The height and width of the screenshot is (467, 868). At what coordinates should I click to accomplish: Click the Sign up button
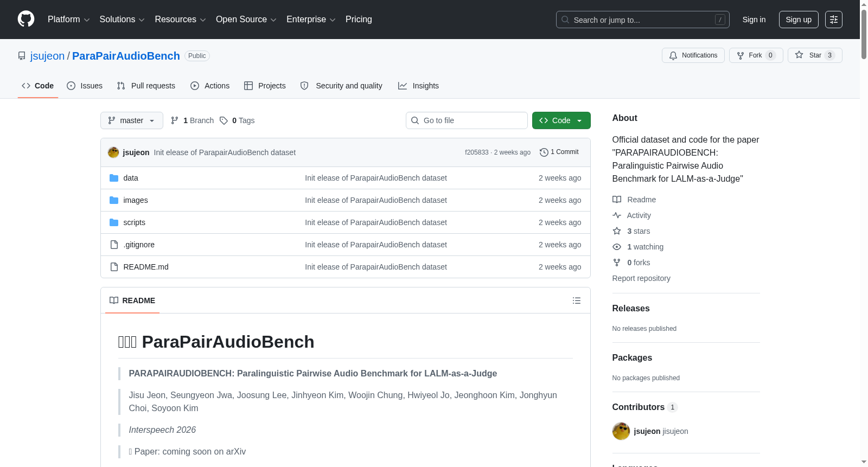(x=799, y=20)
